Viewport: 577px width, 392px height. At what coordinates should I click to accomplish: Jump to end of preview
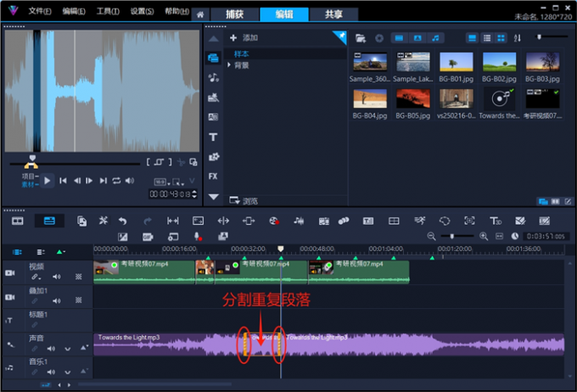104,181
